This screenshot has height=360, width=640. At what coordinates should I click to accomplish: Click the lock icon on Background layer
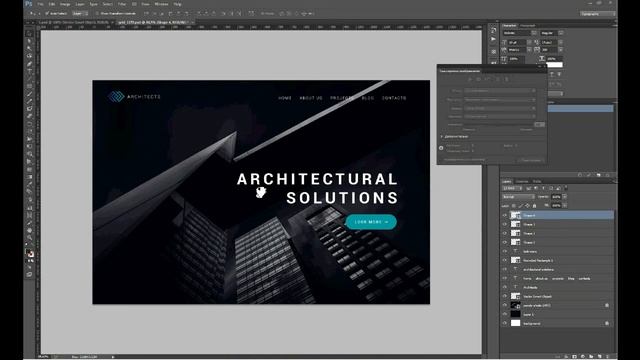click(607, 323)
